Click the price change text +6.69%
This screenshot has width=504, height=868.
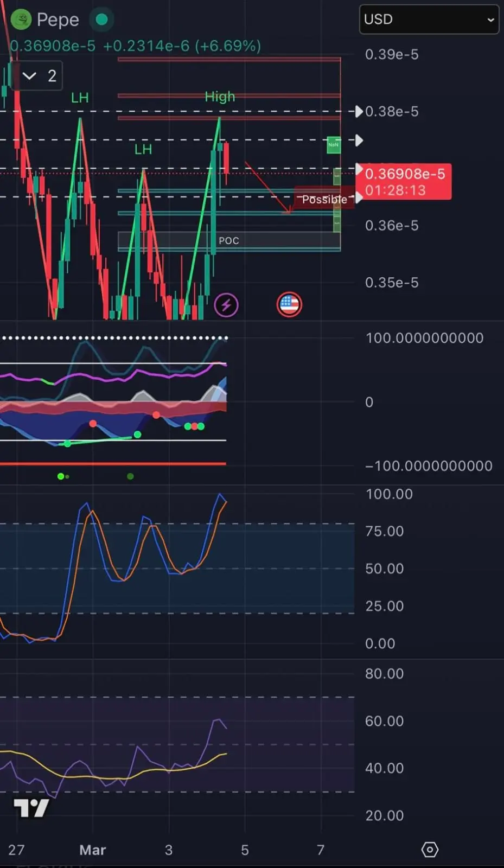[228, 46]
